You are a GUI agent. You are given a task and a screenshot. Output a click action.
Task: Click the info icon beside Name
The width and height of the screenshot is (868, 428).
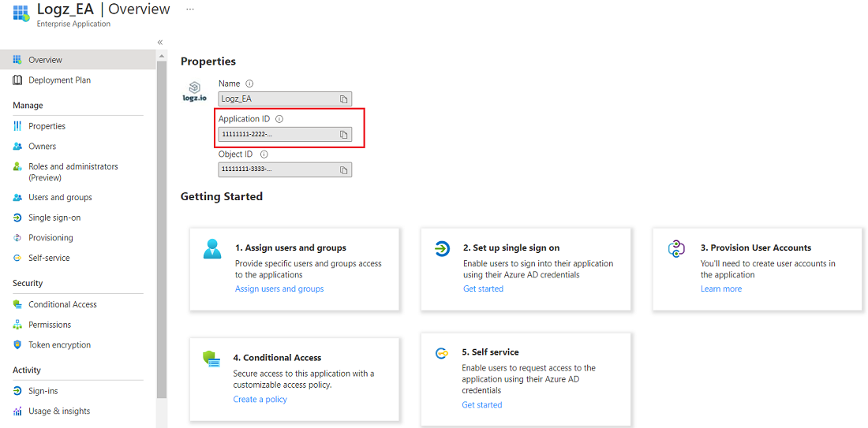click(249, 84)
